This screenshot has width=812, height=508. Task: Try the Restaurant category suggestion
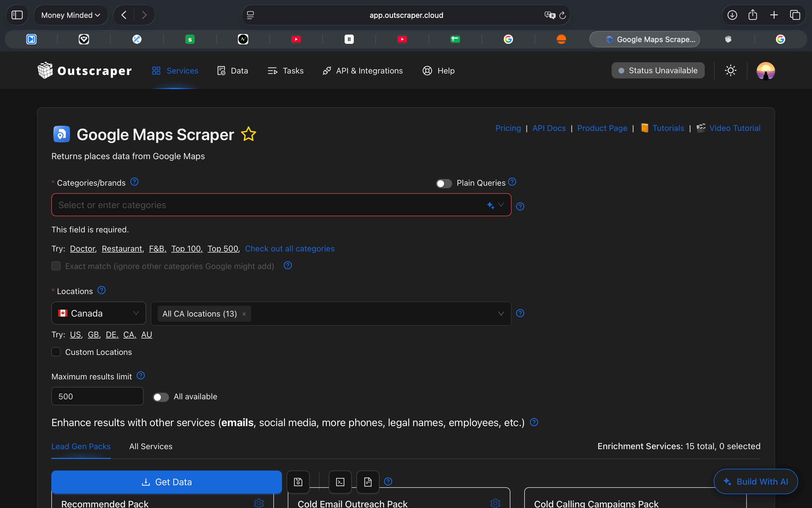122,249
